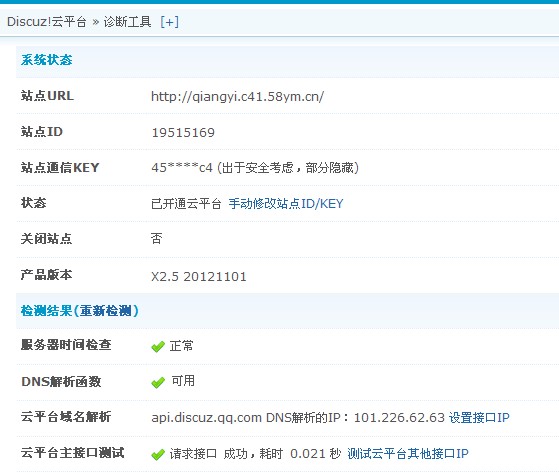Click the 0.021 秒 timing value

[x=316, y=453]
